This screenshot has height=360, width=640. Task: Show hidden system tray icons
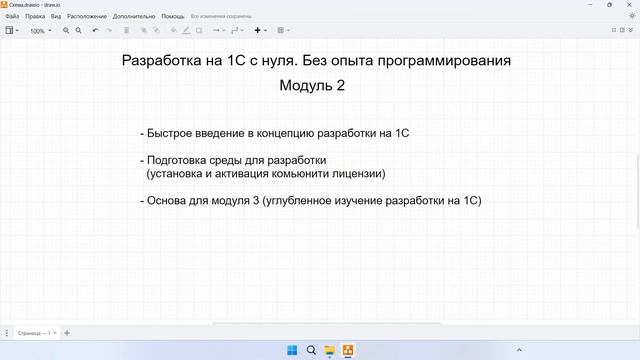(x=519, y=350)
